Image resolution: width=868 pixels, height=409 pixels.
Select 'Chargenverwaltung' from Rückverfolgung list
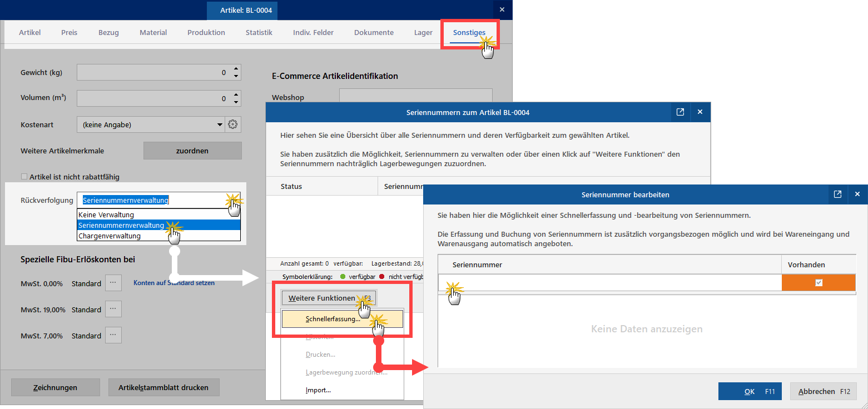coord(110,236)
